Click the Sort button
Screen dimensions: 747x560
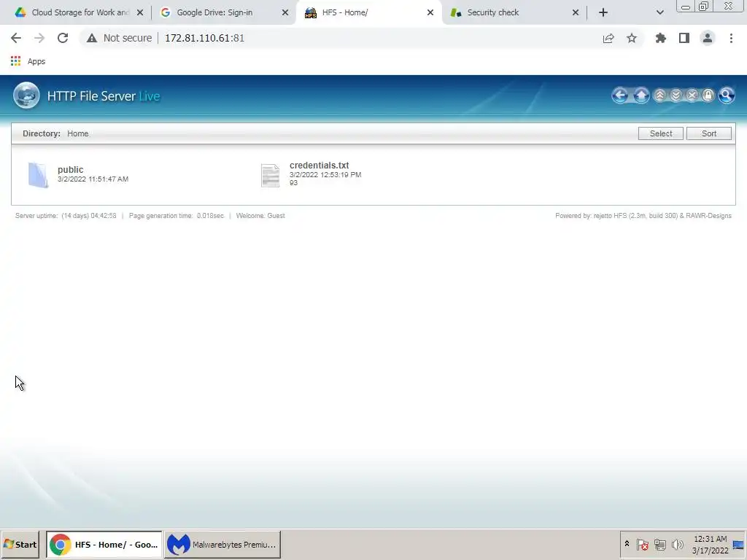point(709,133)
